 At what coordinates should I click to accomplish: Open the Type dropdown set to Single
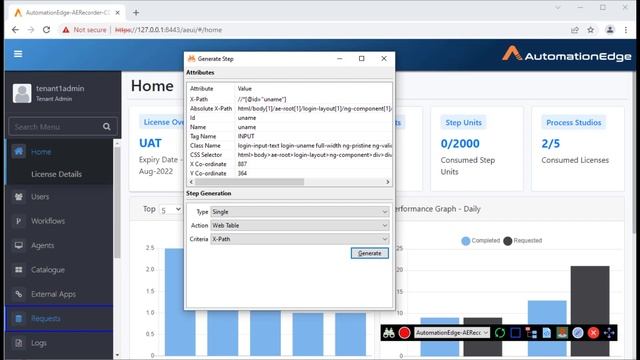[x=300, y=212]
